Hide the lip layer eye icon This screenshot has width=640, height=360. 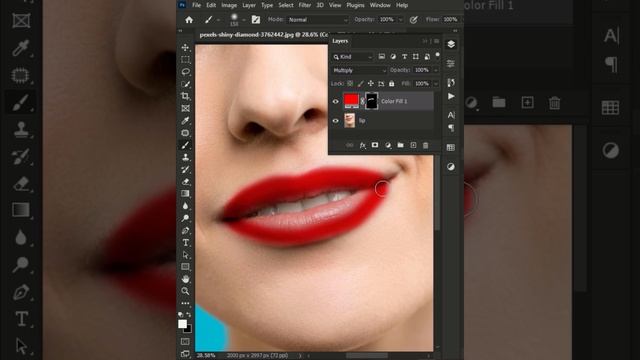(336, 120)
